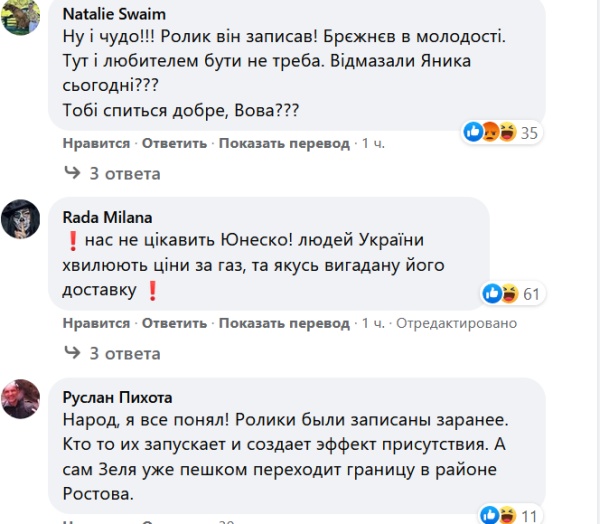
Task: Open Rada Milana's profile picture
Action: 20,217
